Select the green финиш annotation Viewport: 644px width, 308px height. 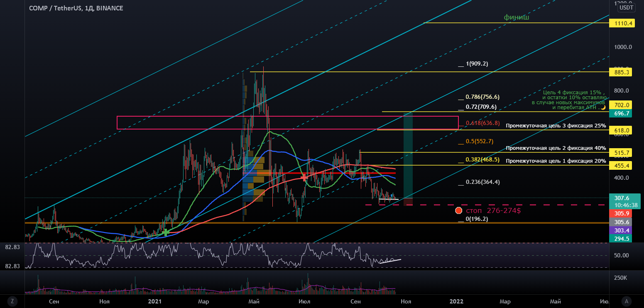(x=517, y=17)
